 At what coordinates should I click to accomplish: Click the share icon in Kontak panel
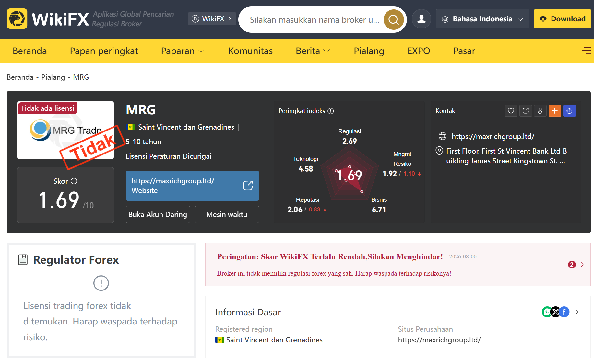coord(526,111)
